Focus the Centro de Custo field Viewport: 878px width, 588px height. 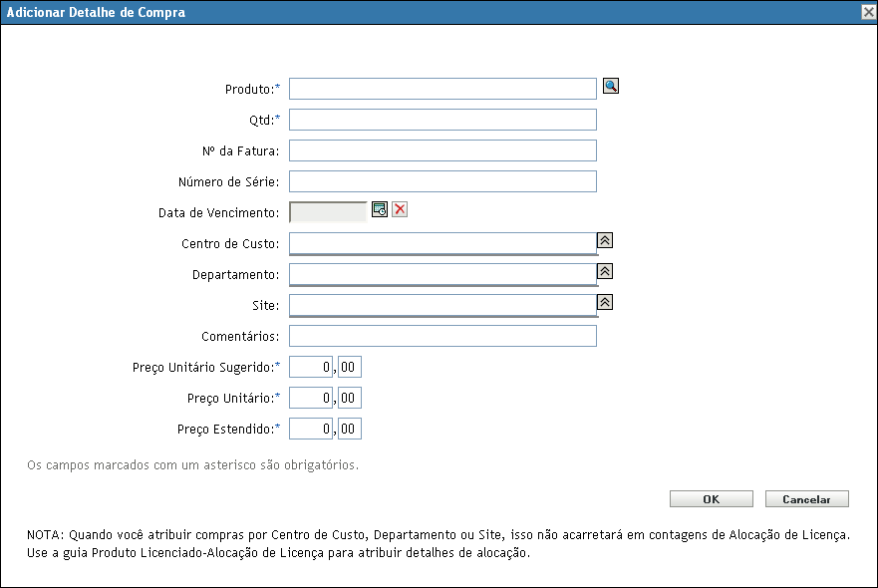pos(442,243)
